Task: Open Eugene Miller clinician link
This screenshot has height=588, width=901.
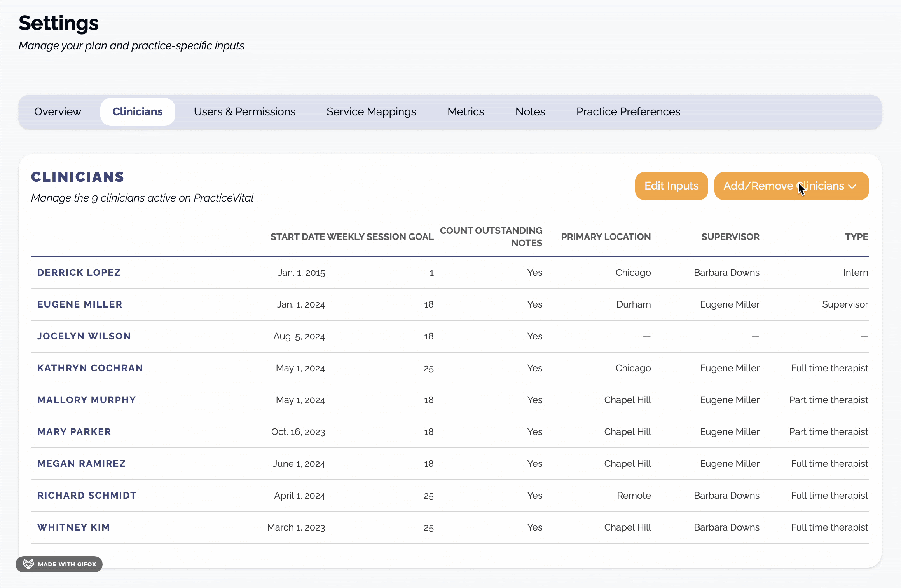Action: click(80, 304)
